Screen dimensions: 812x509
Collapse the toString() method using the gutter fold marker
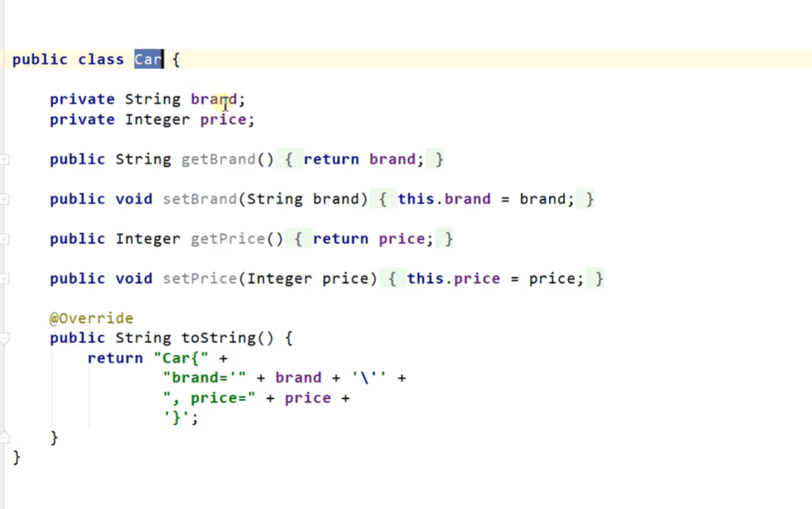[x=5, y=339]
